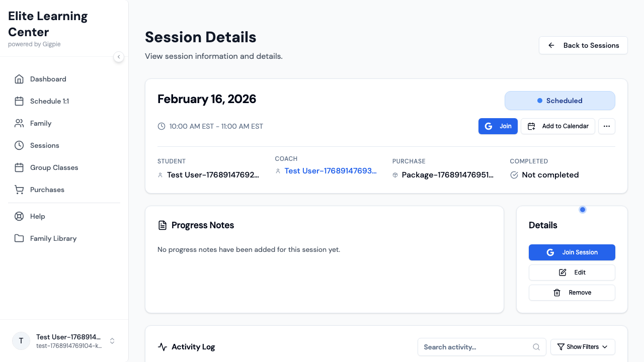This screenshot has width=644, height=362.
Task: Go to Purchases in the sidebar menu
Action: click(47, 190)
